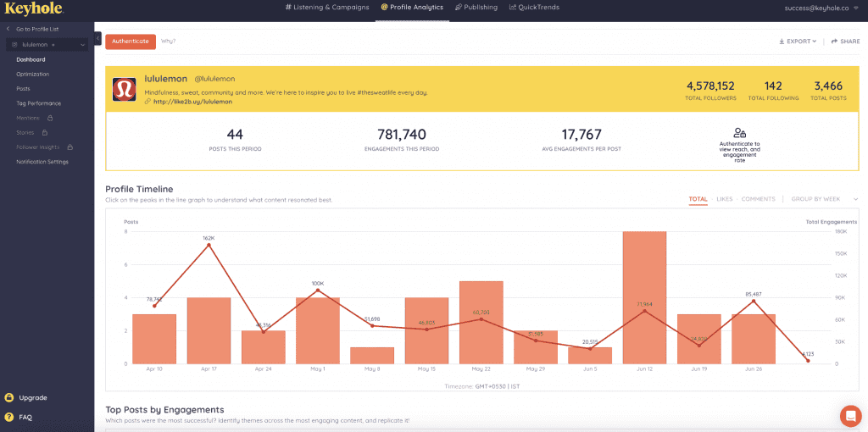Image resolution: width=868 pixels, height=432 pixels.
Task: Click the authenticate lock user icon
Action: [739, 133]
